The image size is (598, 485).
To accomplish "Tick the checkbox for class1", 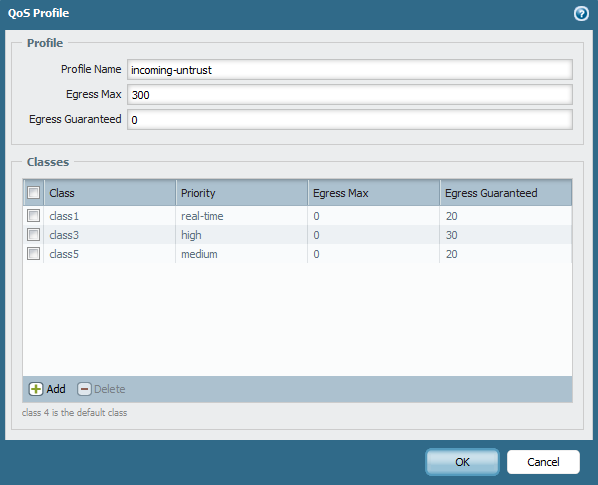I will (x=34, y=216).
